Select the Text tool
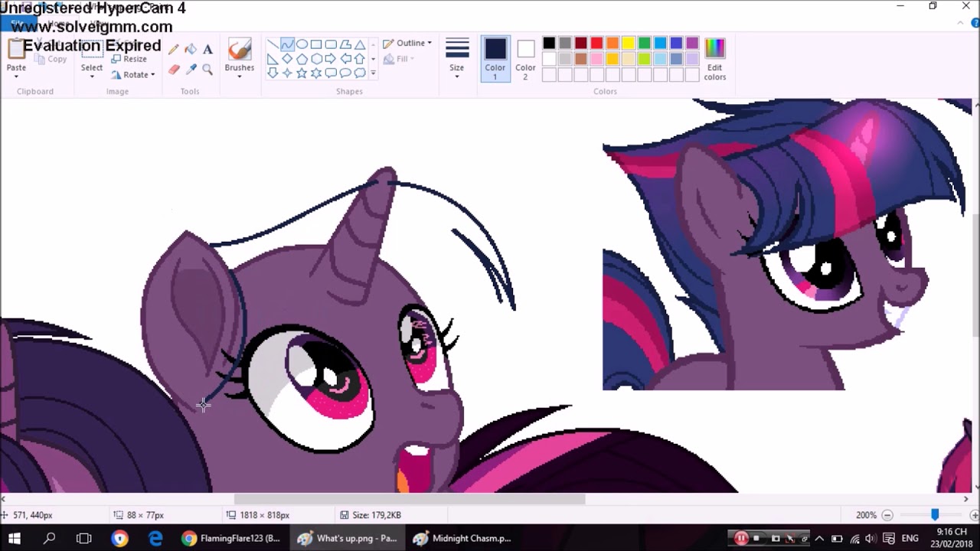Image resolution: width=980 pixels, height=551 pixels. pos(207,49)
